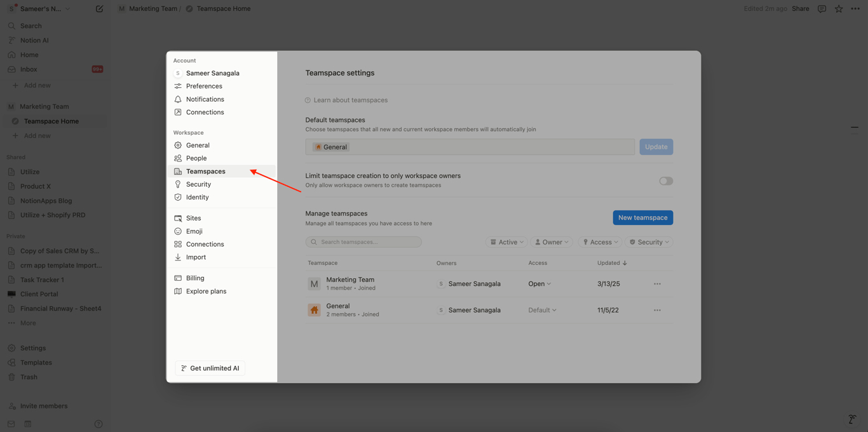Screen dimensions: 868x432
Task: Click the General teamspace house icon
Action: tap(314, 310)
